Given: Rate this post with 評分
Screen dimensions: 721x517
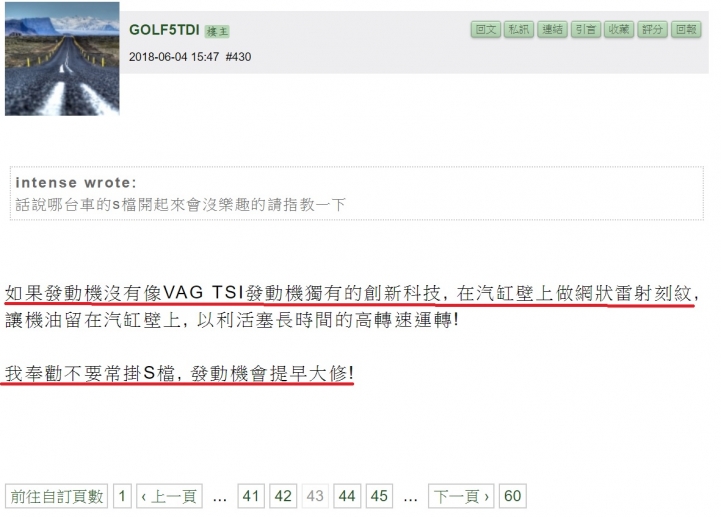Looking at the screenshot, I should click(x=652, y=30).
